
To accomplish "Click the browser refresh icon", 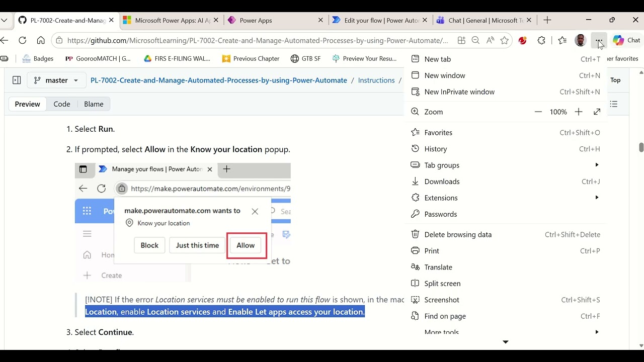I will click(x=22, y=40).
